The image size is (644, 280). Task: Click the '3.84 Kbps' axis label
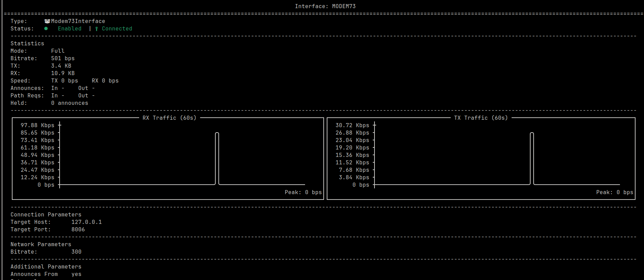354,178
